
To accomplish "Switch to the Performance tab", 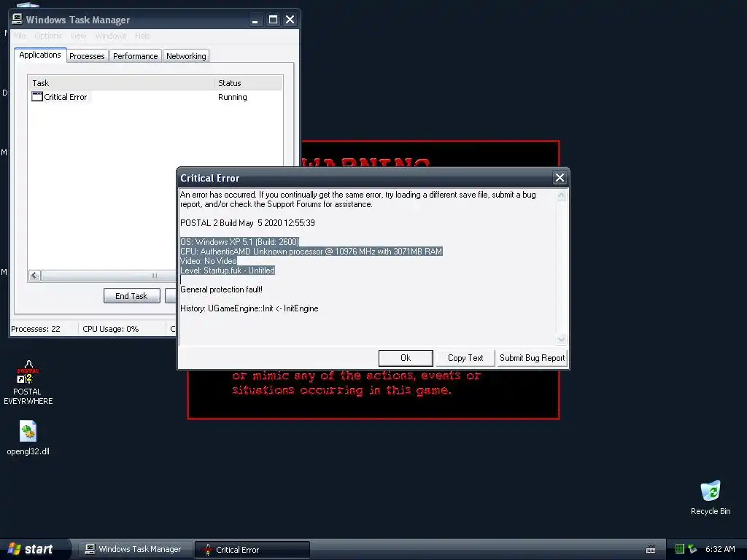I will [x=135, y=56].
